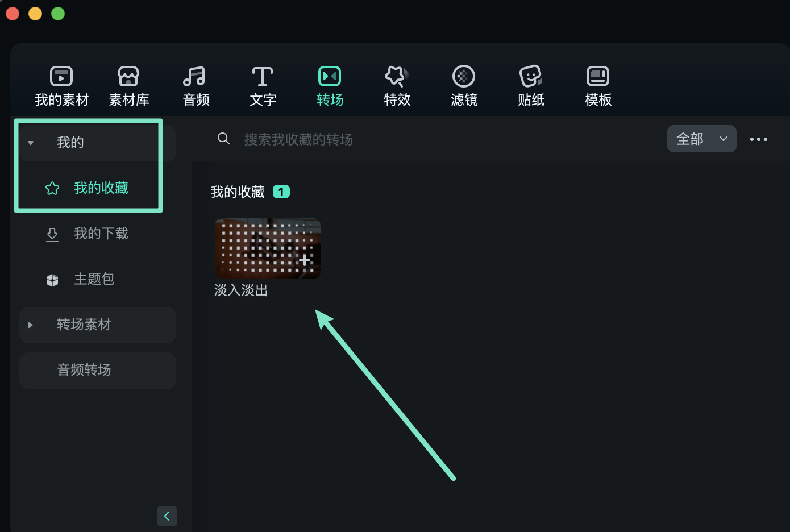This screenshot has width=790, height=532.
Task: Open 我的下载 downloads
Action: [101, 234]
